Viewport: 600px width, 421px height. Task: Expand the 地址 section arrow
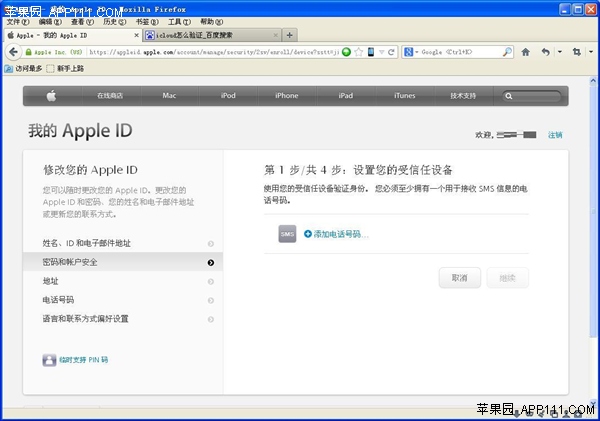pyautogui.click(x=210, y=281)
